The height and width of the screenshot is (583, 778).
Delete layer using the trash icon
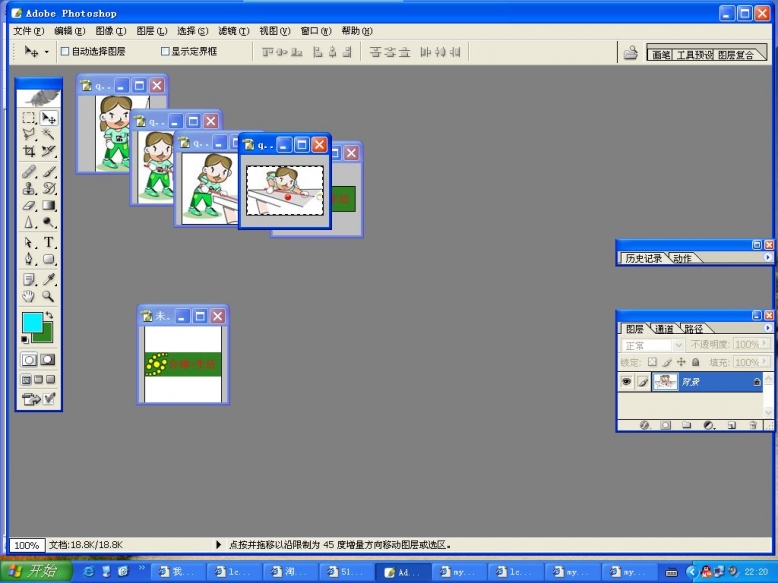click(x=753, y=425)
